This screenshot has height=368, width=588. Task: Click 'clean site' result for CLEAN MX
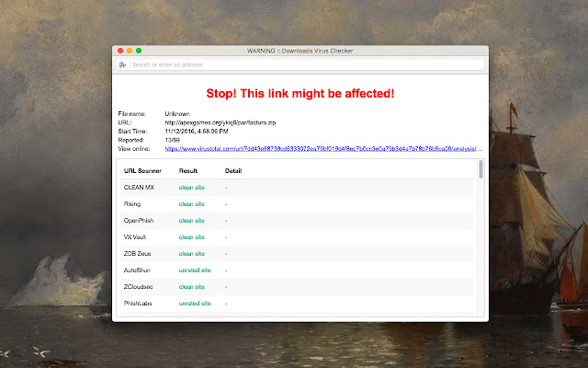[x=192, y=188]
